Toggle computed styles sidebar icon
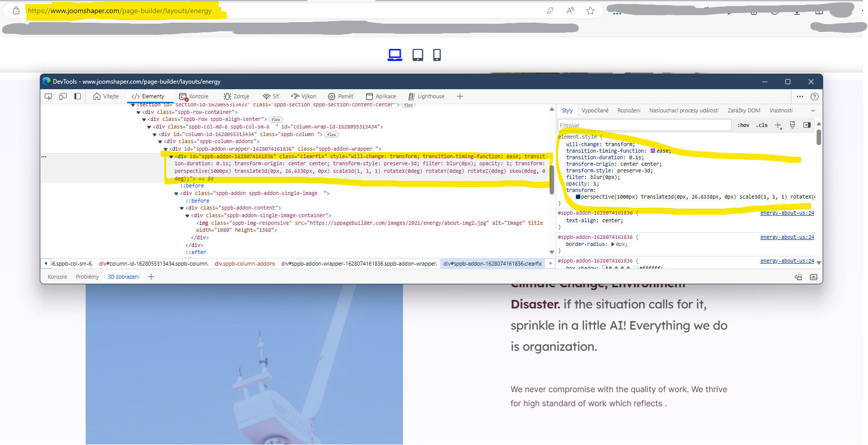The width and height of the screenshot is (868, 445). [807, 125]
